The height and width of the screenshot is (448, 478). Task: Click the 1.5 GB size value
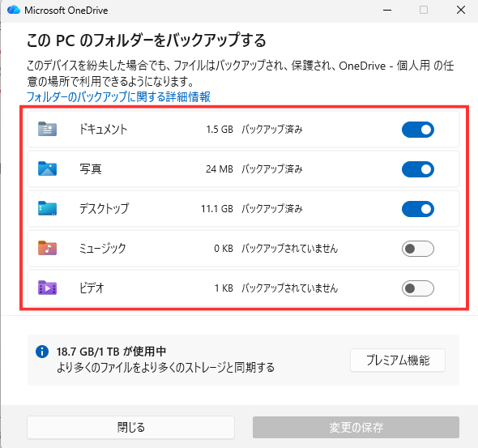[220, 130]
